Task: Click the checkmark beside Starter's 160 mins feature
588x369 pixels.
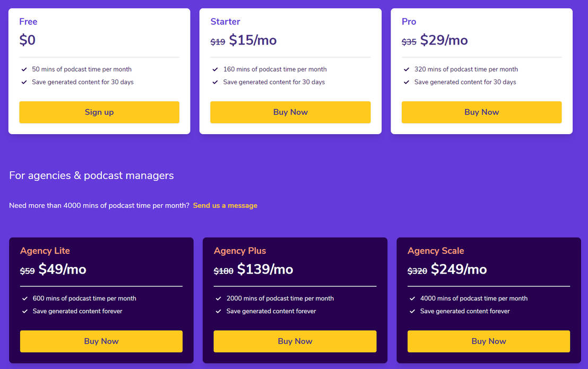Action: [x=215, y=69]
